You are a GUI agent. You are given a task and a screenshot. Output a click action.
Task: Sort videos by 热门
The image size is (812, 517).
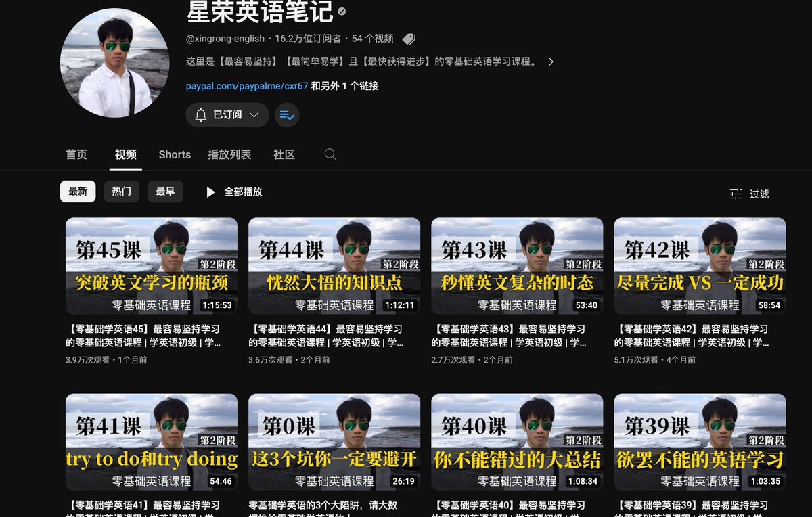pyautogui.click(x=122, y=192)
